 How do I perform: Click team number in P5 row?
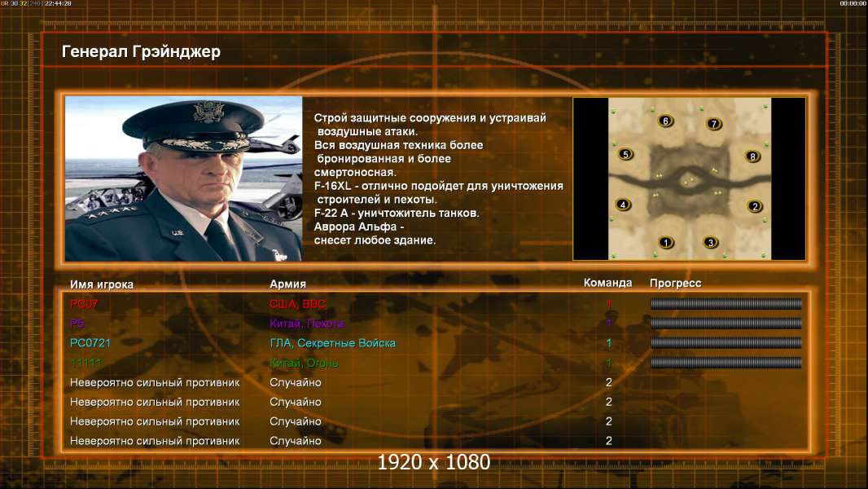pyautogui.click(x=609, y=323)
